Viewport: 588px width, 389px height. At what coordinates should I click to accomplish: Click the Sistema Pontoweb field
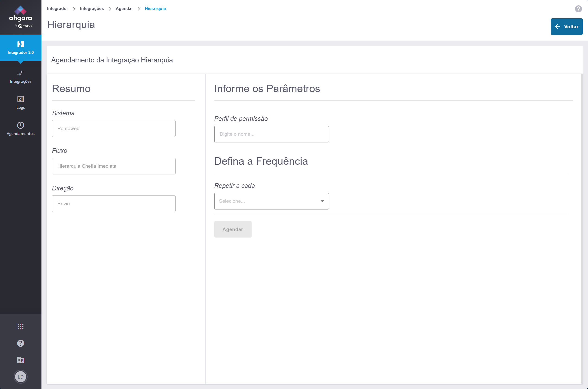click(114, 129)
